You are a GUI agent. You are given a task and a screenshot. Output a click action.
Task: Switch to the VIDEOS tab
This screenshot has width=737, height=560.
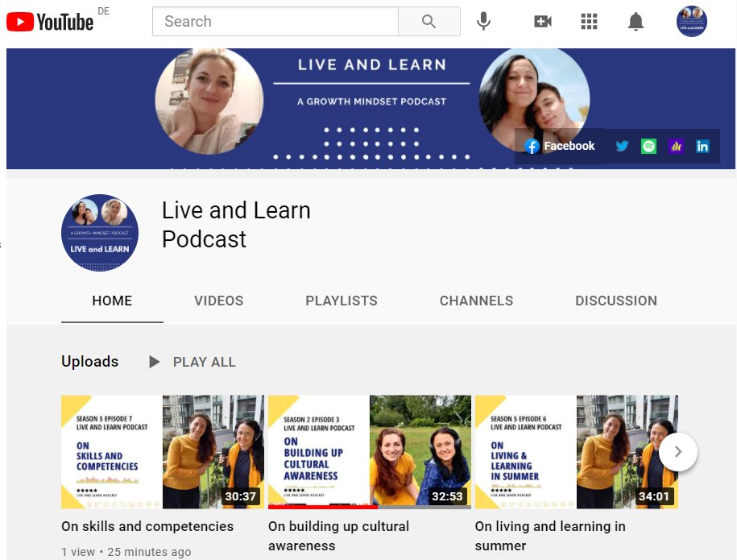click(x=218, y=301)
